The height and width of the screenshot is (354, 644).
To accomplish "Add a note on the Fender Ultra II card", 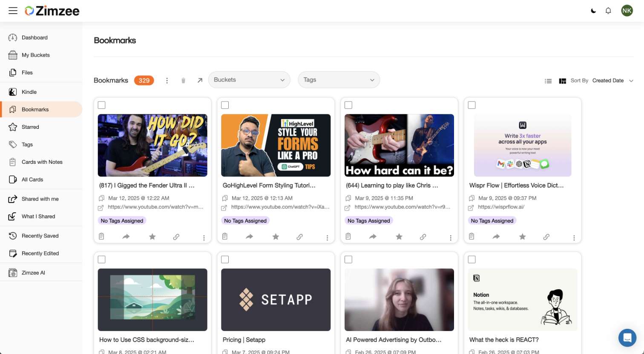I will tap(101, 237).
